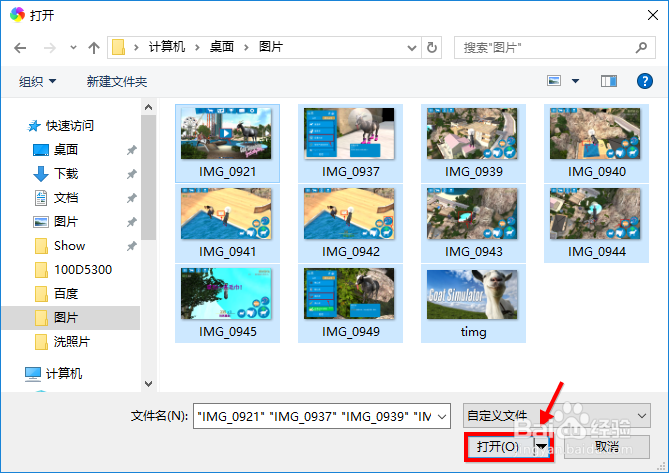The image size is (669, 473).
Task: Open the 100D5300 folder in sidebar
Action: click(83, 270)
